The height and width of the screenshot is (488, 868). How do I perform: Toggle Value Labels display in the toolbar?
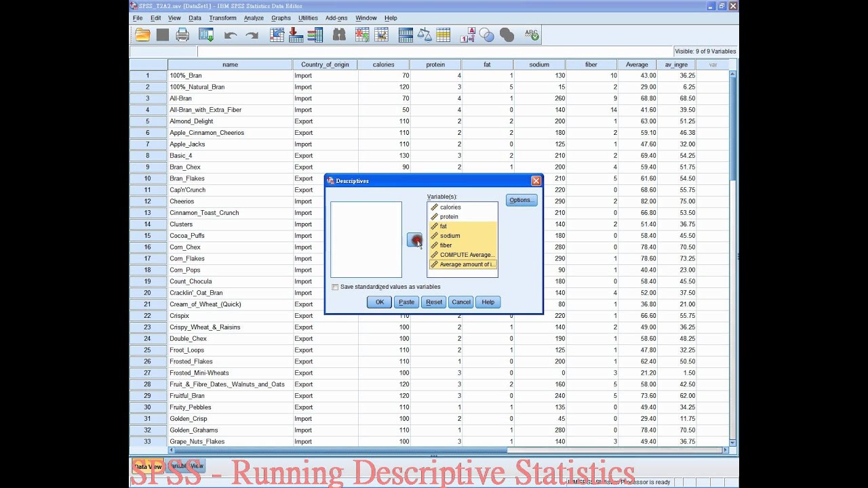[467, 35]
